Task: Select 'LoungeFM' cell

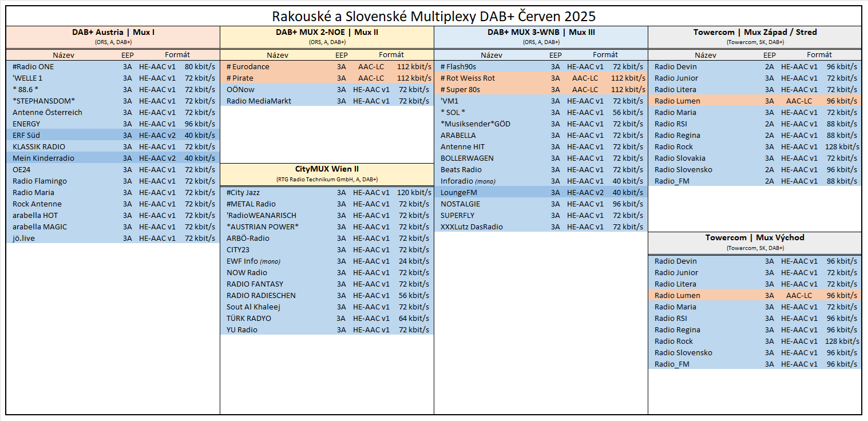Action: (458, 192)
